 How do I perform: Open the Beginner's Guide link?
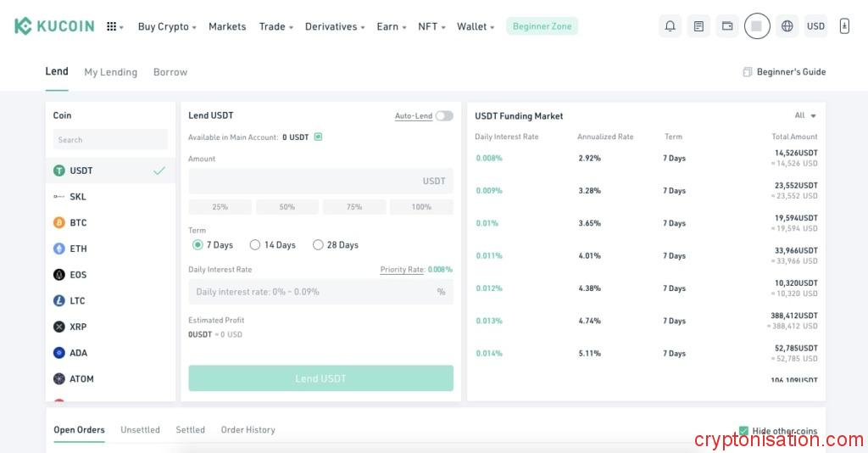784,72
